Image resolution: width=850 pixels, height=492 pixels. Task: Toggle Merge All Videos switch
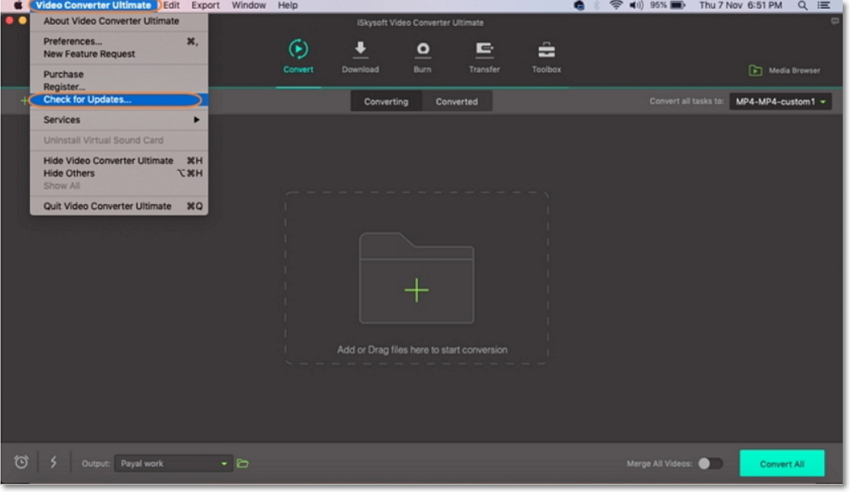pyautogui.click(x=710, y=463)
